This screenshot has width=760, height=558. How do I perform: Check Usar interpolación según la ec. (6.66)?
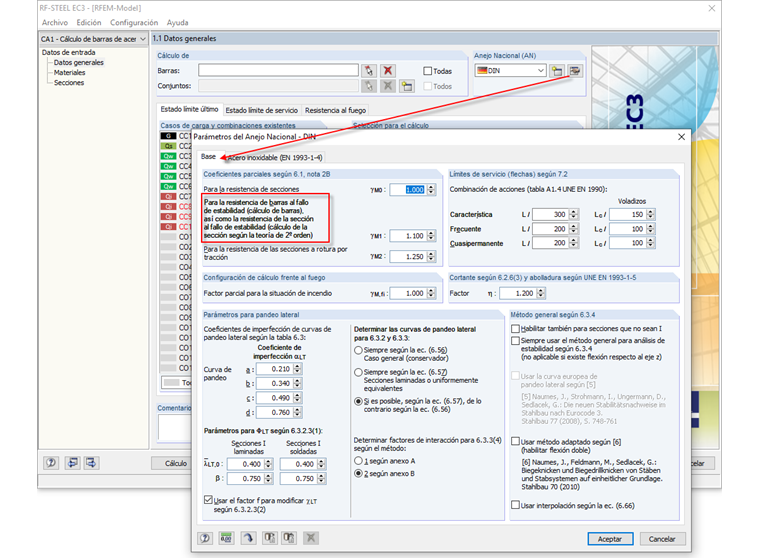point(516,505)
